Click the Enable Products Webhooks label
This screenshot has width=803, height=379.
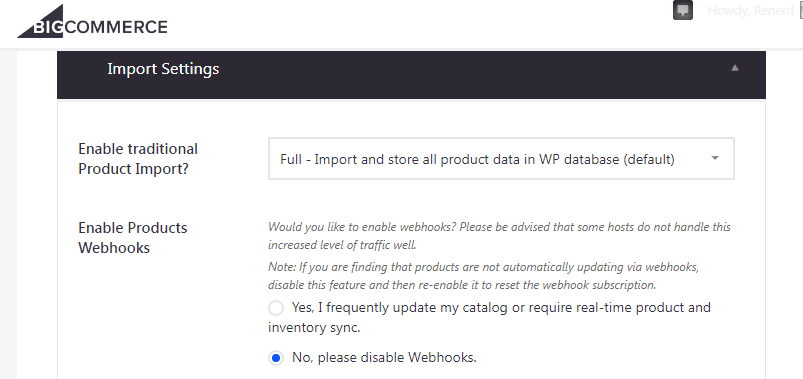click(x=133, y=238)
